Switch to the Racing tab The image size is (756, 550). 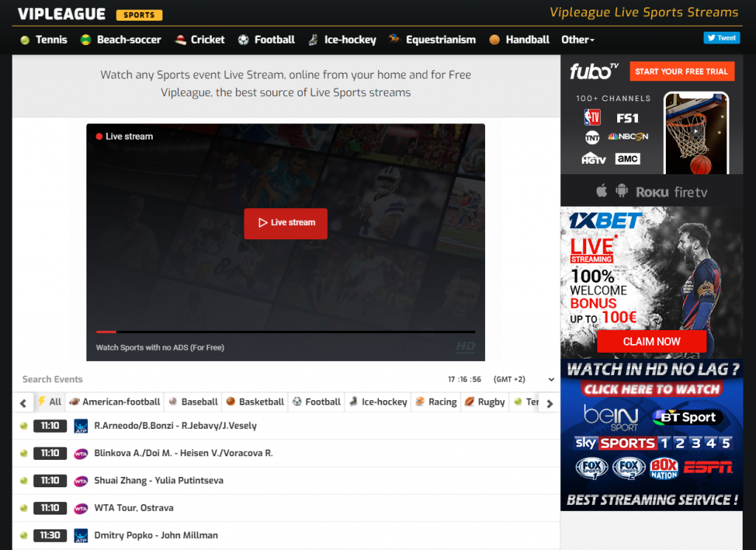pyautogui.click(x=436, y=402)
